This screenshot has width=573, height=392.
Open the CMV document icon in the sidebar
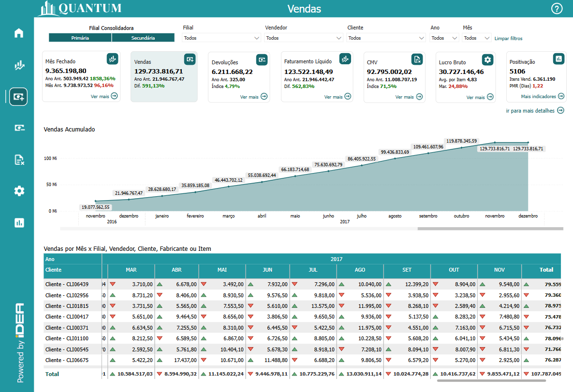[x=19, y=160]
